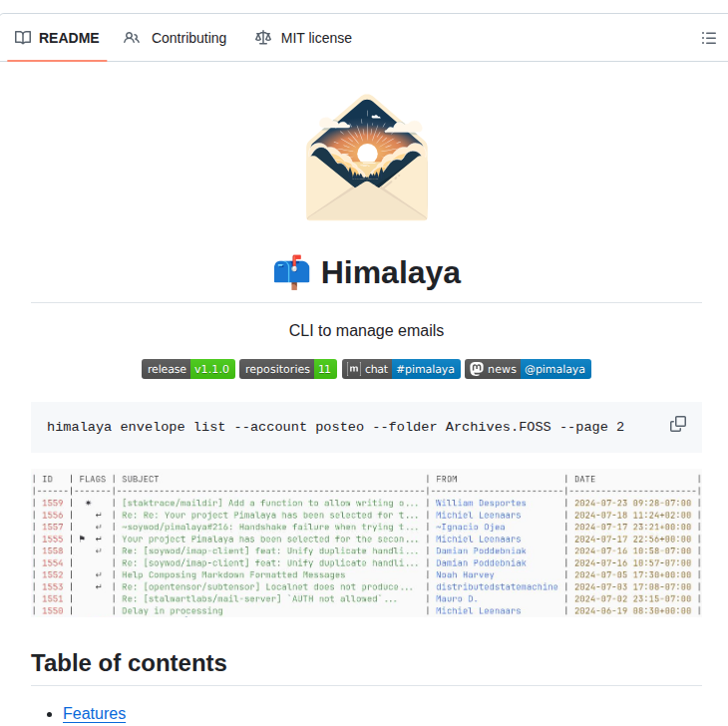Image resolution: width=728 pixels, height=726 pixels.
Task: Open the README tab
Action: 57,38
